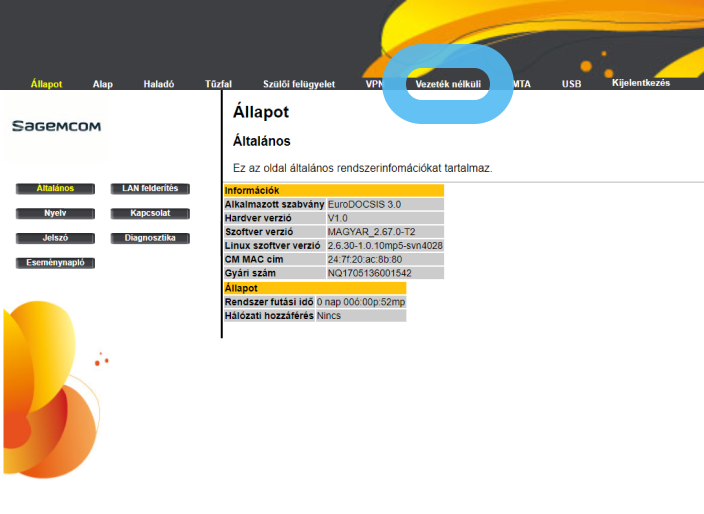Open the Diagnosztika page

(149, 238)
